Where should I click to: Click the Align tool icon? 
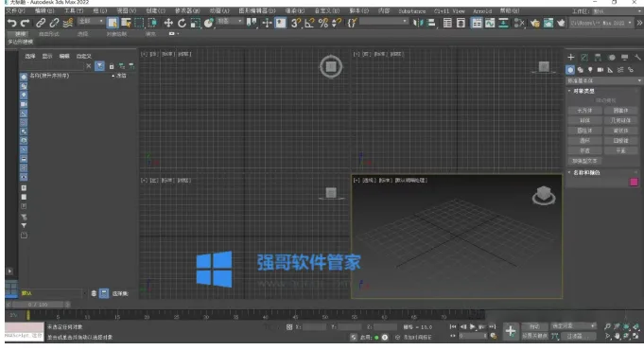coord(431,23)
